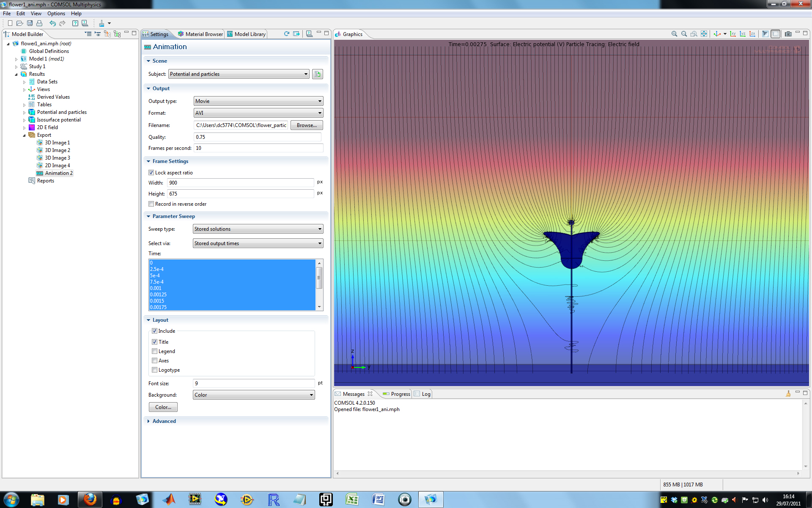Click the Color... button
The image size is (812, 508).
point(163,407)
